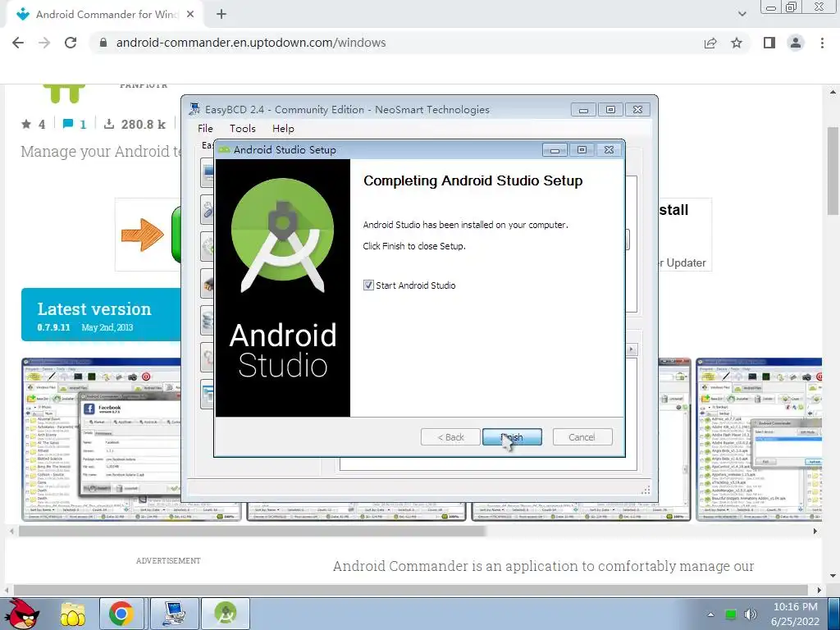Viewport: 840px width, 630px height.
Task: Click the EasyBCD title bar app icon
Action: pos(194,109)
